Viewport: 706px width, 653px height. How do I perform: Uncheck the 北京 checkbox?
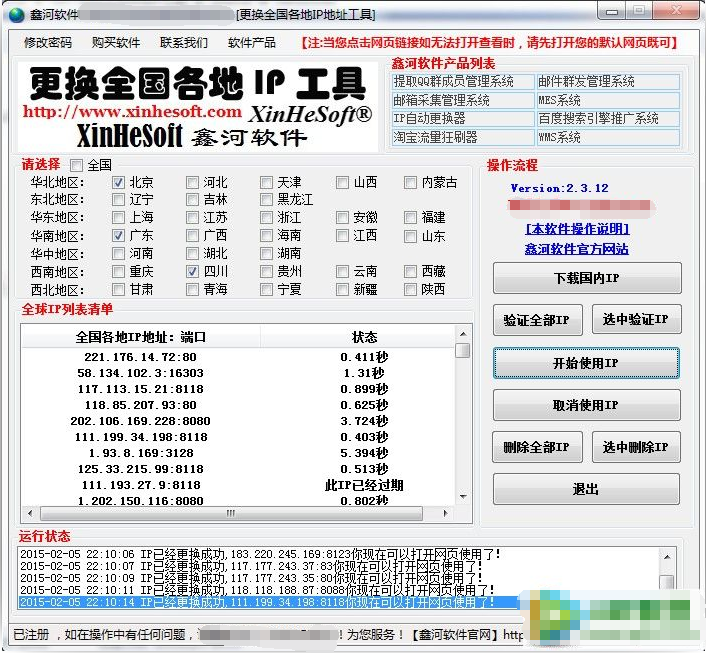point(118,182)
